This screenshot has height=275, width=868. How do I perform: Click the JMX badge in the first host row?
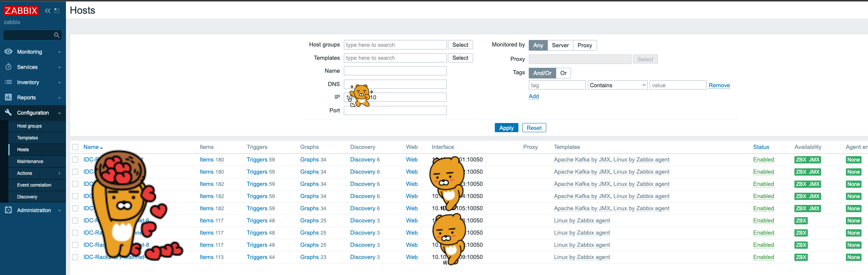pyautogui.click(x=814, y=160)
